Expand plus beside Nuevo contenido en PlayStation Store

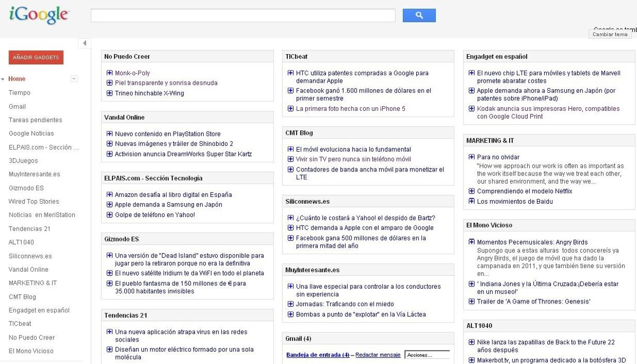click(x=109, y=134)
